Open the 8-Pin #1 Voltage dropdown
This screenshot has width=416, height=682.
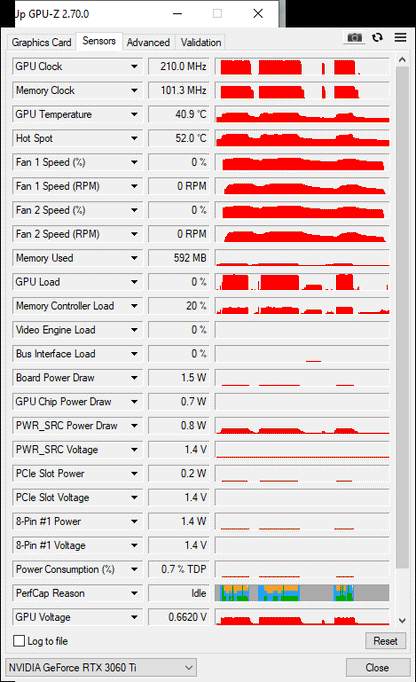tap(134, 545)
